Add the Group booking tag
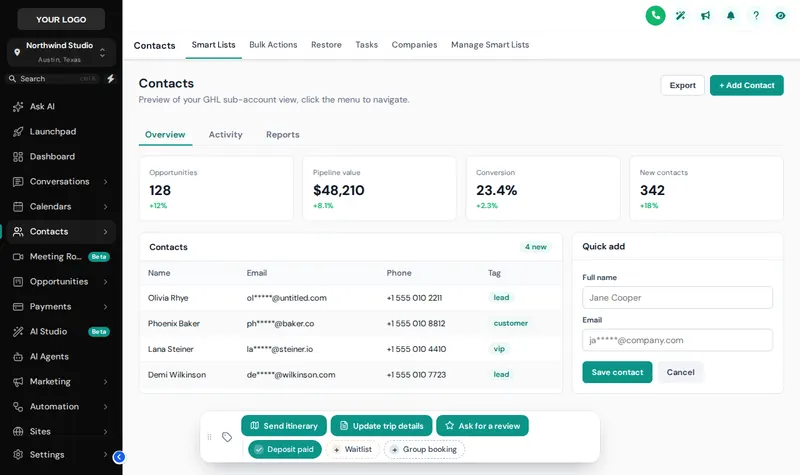800x475 pixels. coord(424,449)
